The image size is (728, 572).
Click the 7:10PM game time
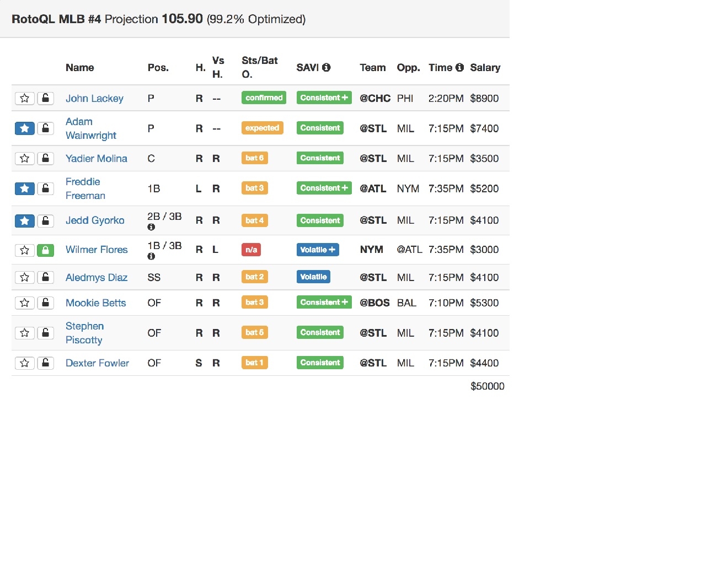[446, 303]
